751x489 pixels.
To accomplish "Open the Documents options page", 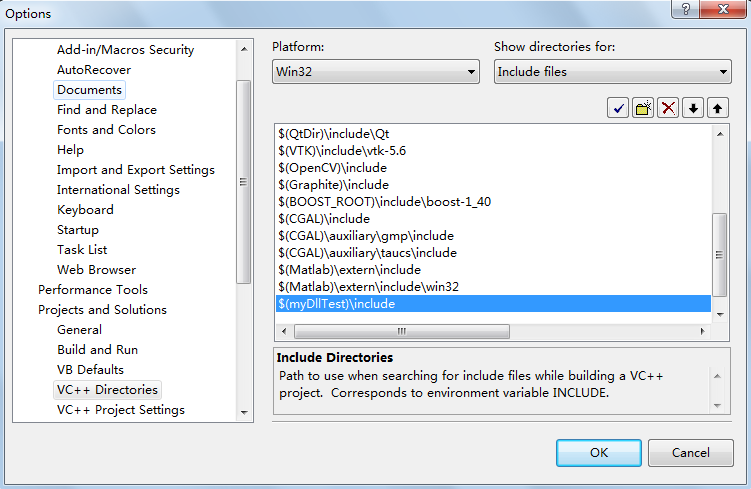I will pyautogui.click(x=90, y=90).
